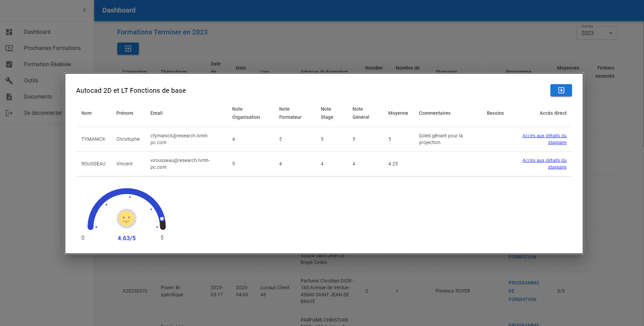The height and width of the screenshot is (326, 644).
Task: Open the Prochaines Formations menu item
Action: point(52,48)
